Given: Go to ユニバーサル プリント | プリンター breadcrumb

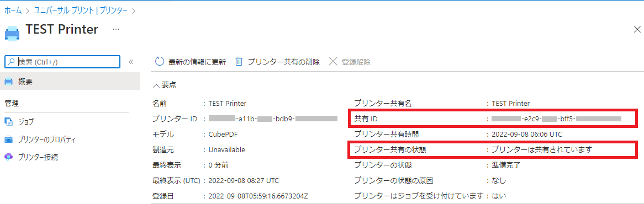Looking at the screenshot, I should 81,10.
